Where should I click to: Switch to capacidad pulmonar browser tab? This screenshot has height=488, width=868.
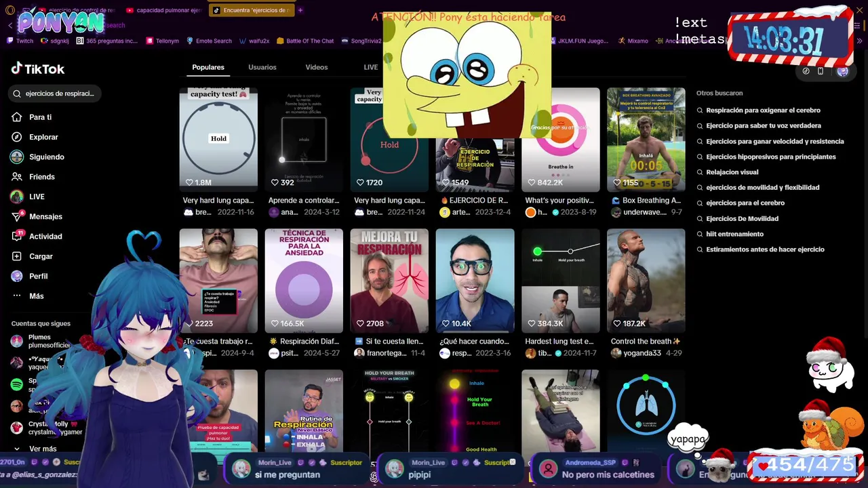pyautogui.click(x=163, y=10)
